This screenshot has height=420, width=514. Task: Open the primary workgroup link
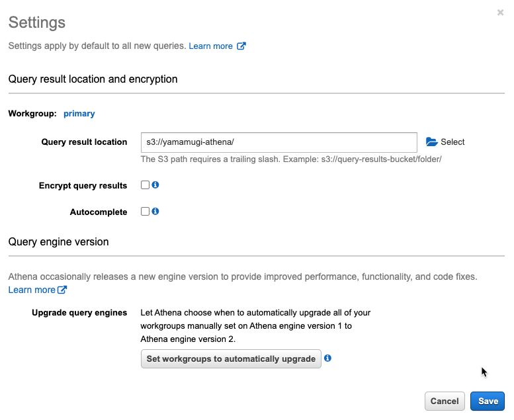point(79,114)
